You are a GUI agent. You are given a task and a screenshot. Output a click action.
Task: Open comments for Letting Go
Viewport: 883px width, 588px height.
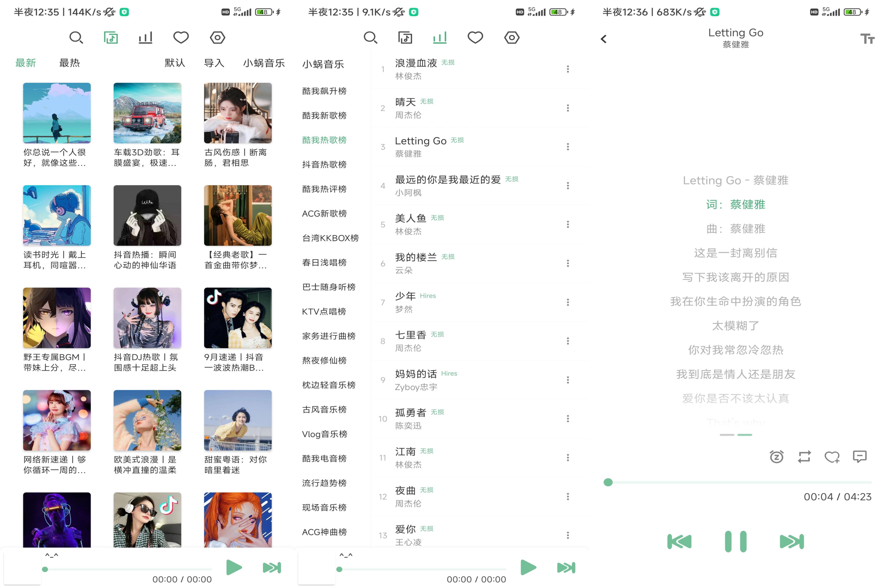[860, 456]
